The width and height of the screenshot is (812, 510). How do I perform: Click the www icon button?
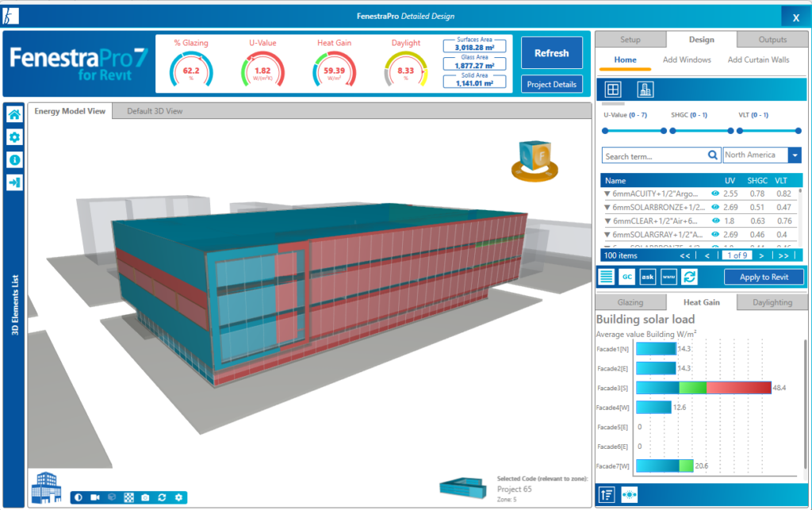pyautogui.click(x=668, y=277)
